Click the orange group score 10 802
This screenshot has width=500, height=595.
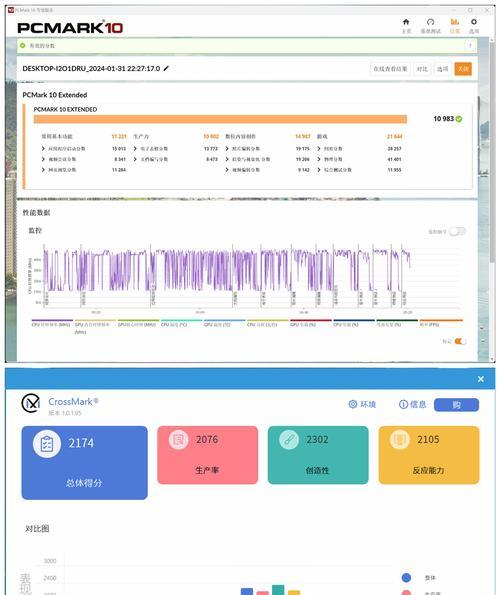[x=211, y=136]
